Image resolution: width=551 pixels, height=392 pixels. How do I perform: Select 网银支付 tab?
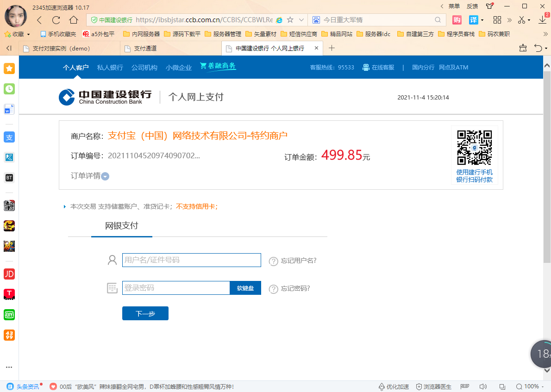(x=122, y=226)
